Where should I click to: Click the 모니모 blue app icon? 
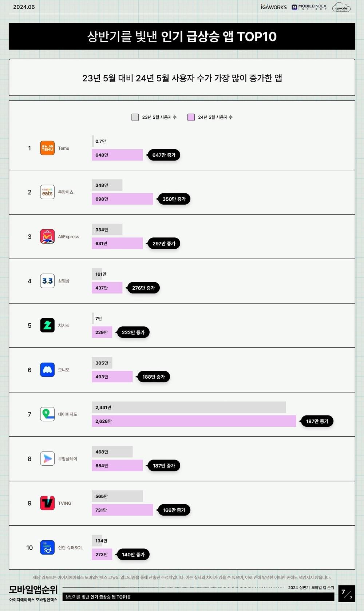[x=47, y=370]
